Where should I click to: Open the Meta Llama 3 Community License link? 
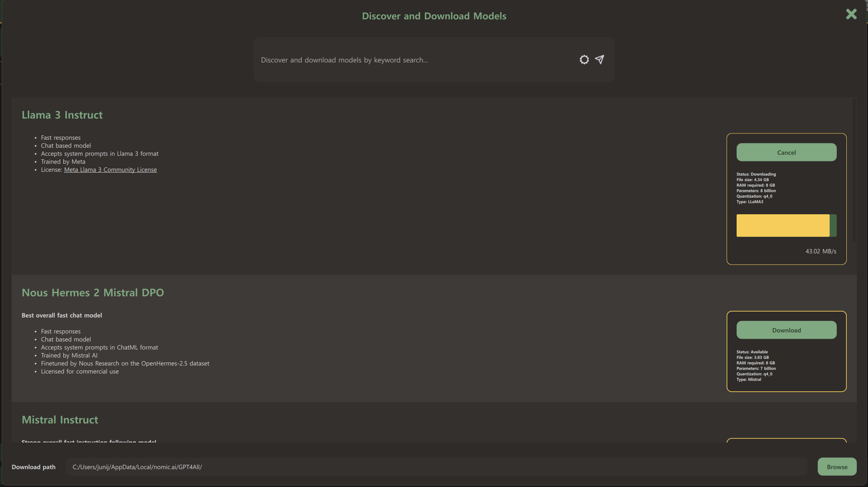point(110,170)
